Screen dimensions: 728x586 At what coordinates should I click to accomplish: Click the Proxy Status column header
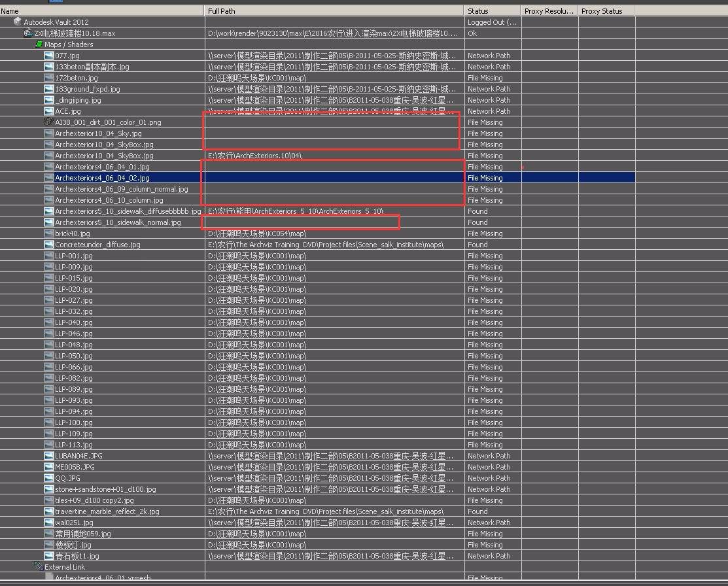point(606,10)
